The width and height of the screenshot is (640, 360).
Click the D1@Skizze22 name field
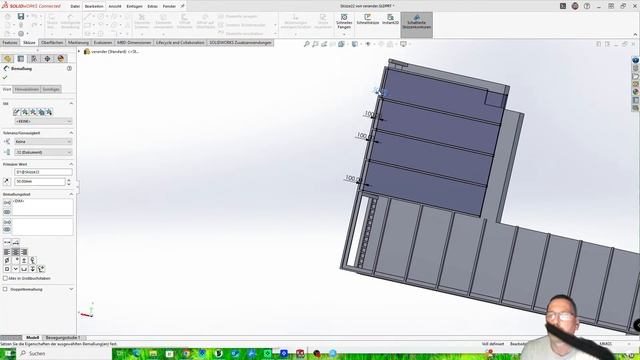pyautogui.click(x=43, y=172)
